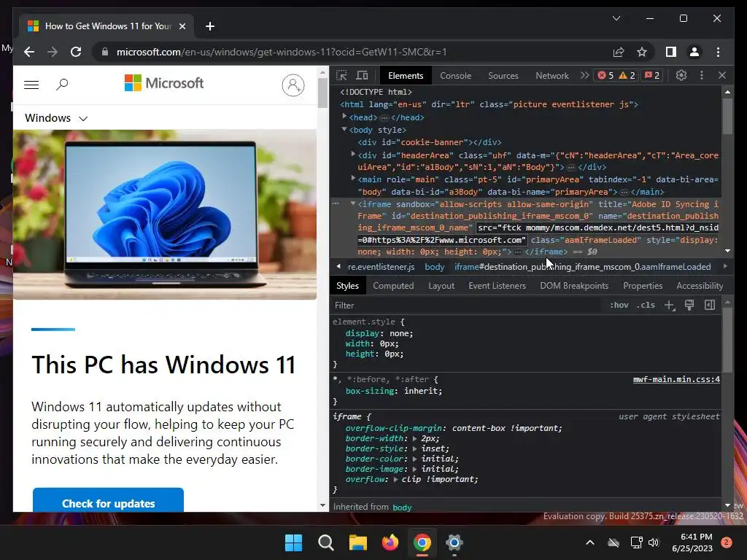This screenshot has width=747, height=560.
Task: Switch to the Network tab
Action: [552, 75]
